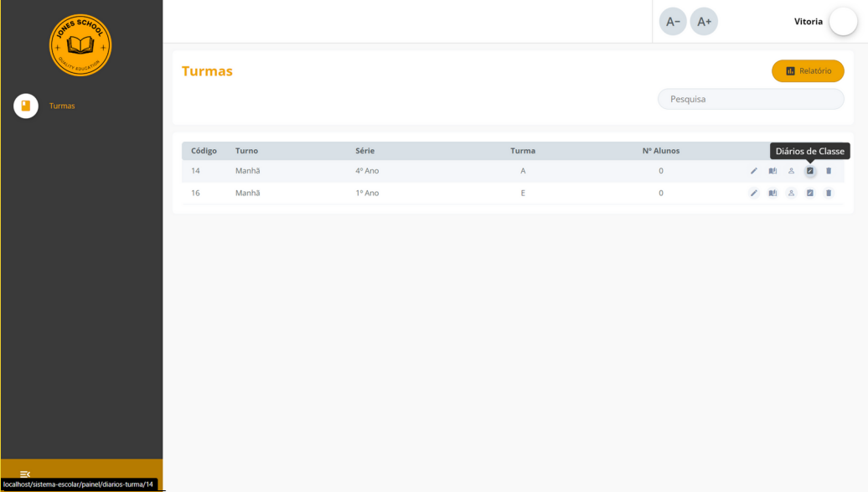Open Diários de Classe for turma 16
This screenshot has width=868, height=492.
[809, 192]
